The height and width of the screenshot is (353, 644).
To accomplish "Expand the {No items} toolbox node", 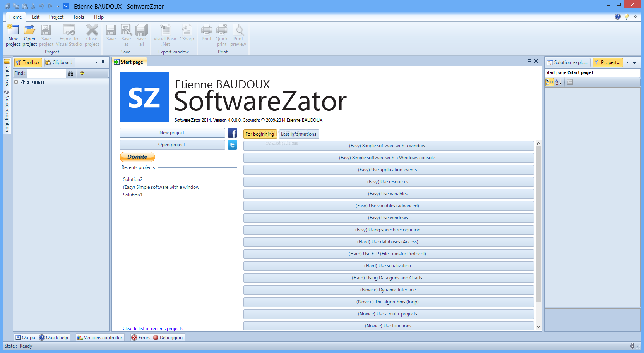I will coord(16,82).
